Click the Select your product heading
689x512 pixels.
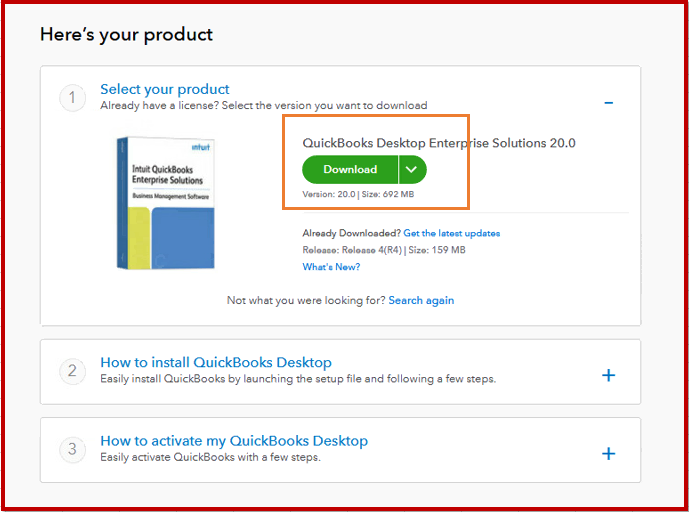(165, 89)
